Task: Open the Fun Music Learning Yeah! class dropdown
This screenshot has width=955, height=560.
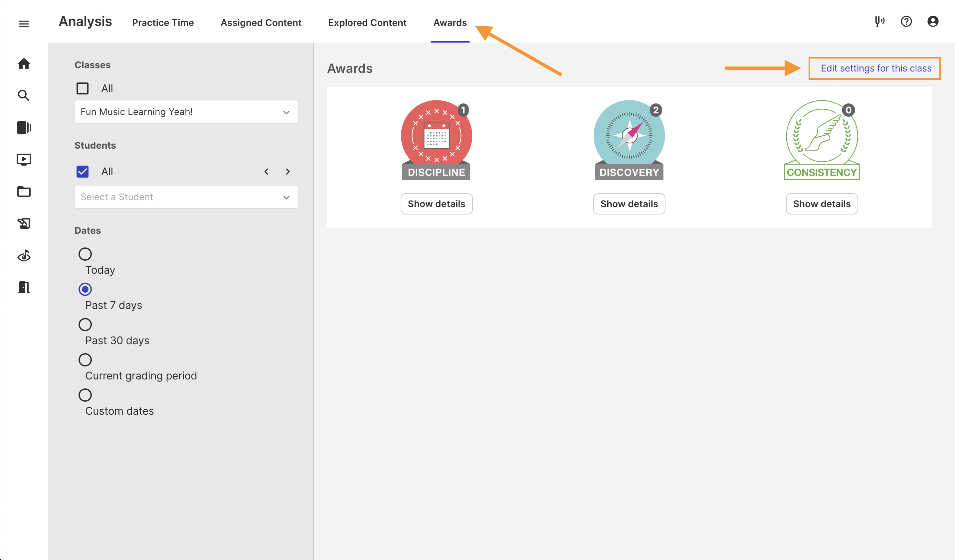Action: 186,112
